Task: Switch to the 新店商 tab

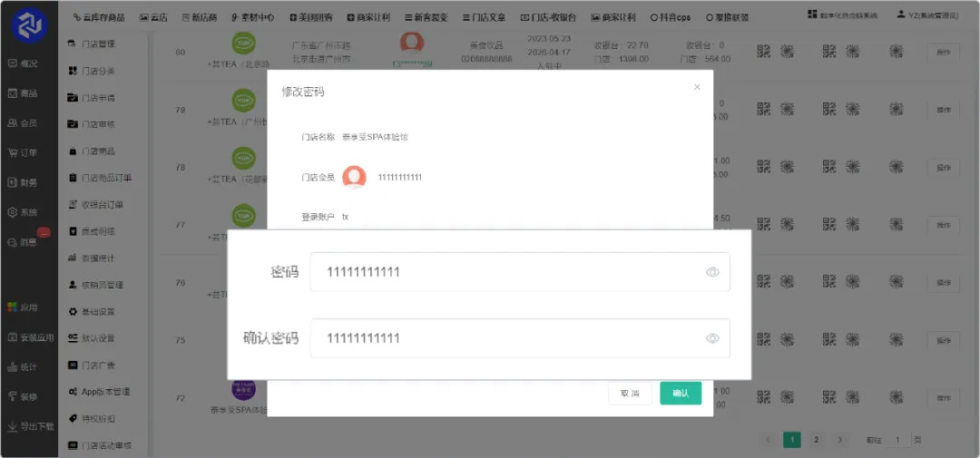Action: click(x=201, y=17)
